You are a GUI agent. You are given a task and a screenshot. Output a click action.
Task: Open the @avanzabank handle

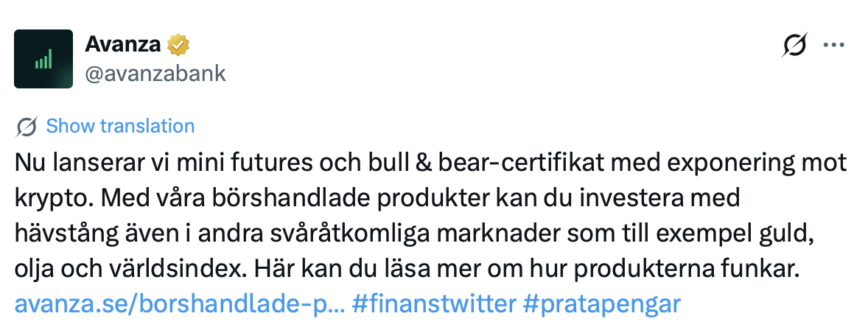[155, 73]
